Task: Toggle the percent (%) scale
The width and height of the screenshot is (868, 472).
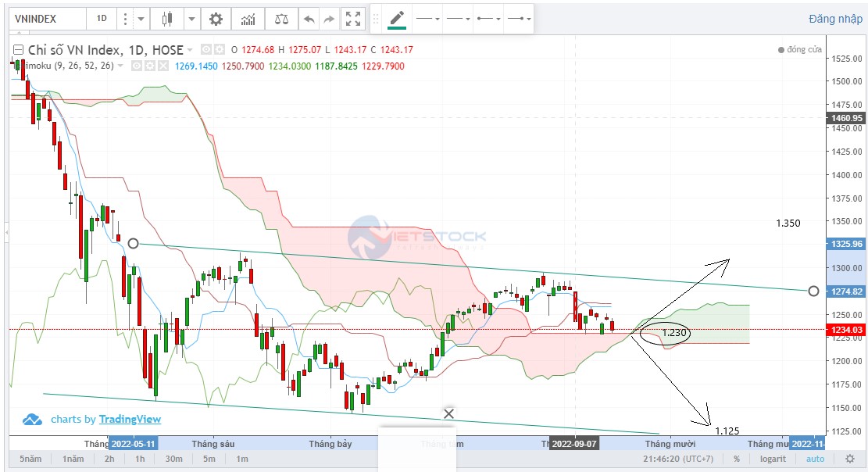Action: pyautogui.click(x=736, y=459)
